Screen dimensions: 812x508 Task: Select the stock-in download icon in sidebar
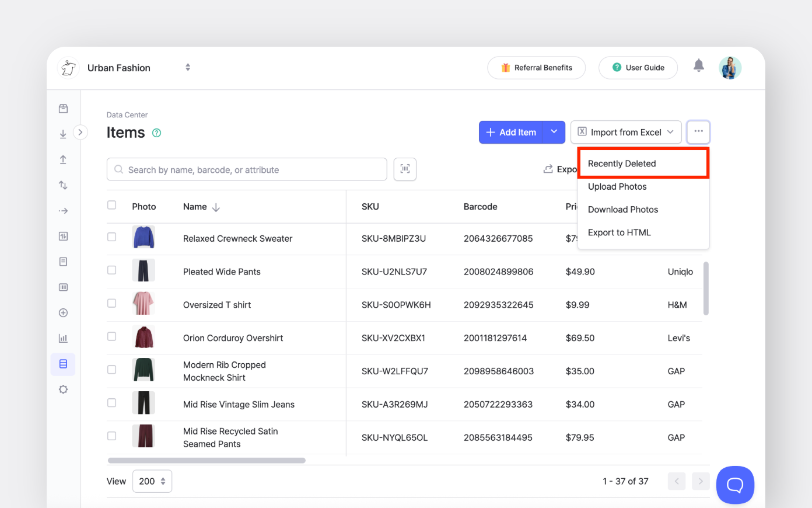click(63, 133)
